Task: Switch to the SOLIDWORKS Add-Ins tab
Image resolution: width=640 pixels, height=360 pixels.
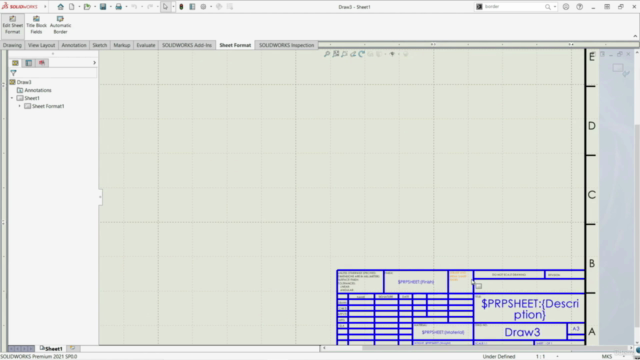Action: pyautogui.click(x=187, y=45)
